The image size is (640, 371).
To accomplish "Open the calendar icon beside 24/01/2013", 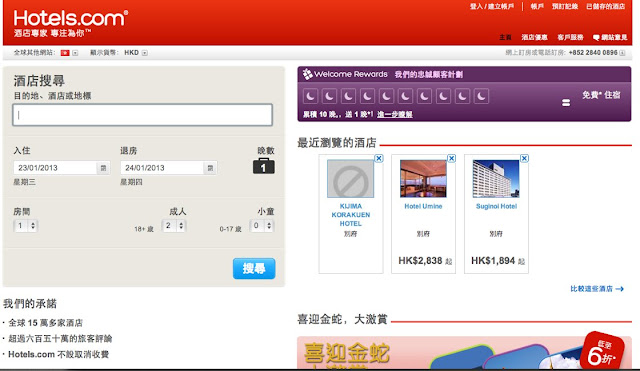I will pos(210,168).
